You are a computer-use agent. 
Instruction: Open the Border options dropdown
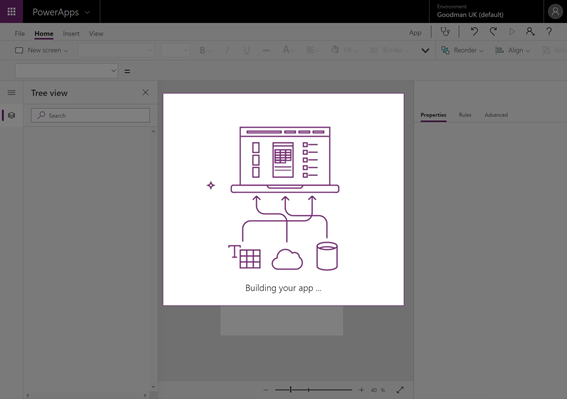(x=390, y=50)
